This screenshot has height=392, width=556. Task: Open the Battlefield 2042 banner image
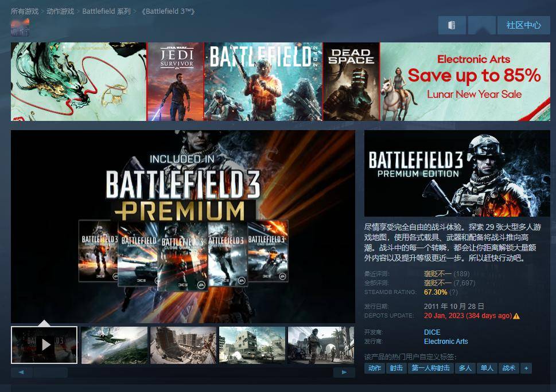[263, 81]
